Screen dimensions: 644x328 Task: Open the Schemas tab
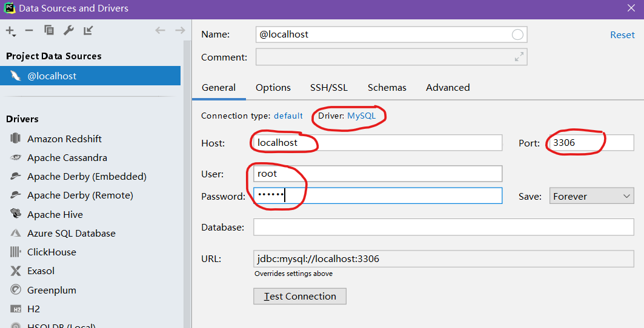pyautogui.click(x=387, y=87)
